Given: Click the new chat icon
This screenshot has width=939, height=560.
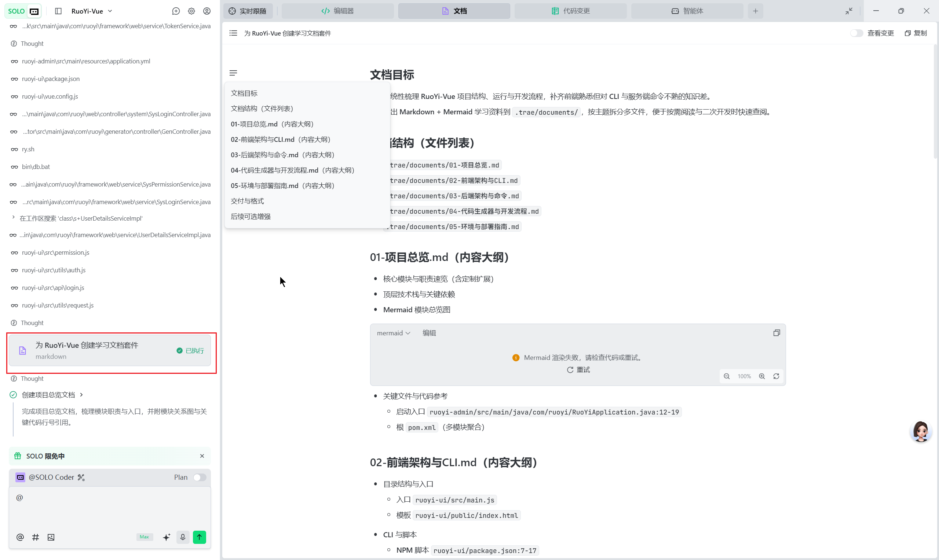Looking at the screenshot, I should pos(176,11).
